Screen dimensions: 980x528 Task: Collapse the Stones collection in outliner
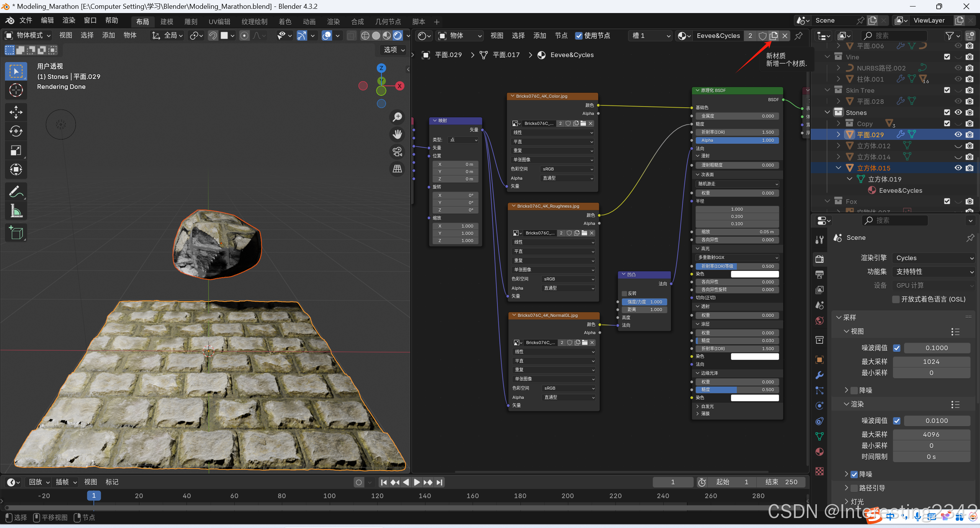pyautogui.click(x=827, y=112)
